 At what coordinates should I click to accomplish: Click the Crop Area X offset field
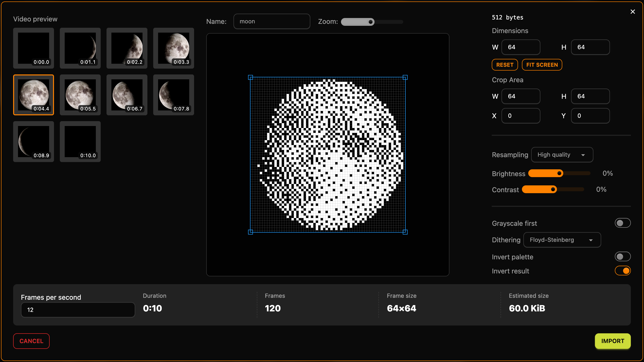(521, 116)
